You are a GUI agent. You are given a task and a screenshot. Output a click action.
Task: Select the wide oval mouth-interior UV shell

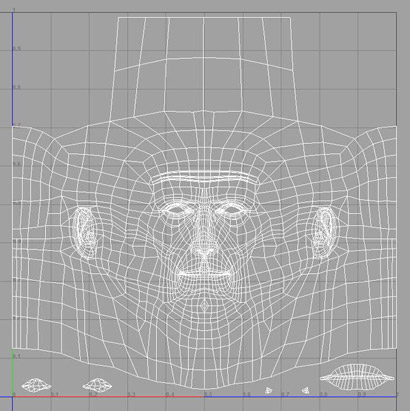[x=357, y=377]
